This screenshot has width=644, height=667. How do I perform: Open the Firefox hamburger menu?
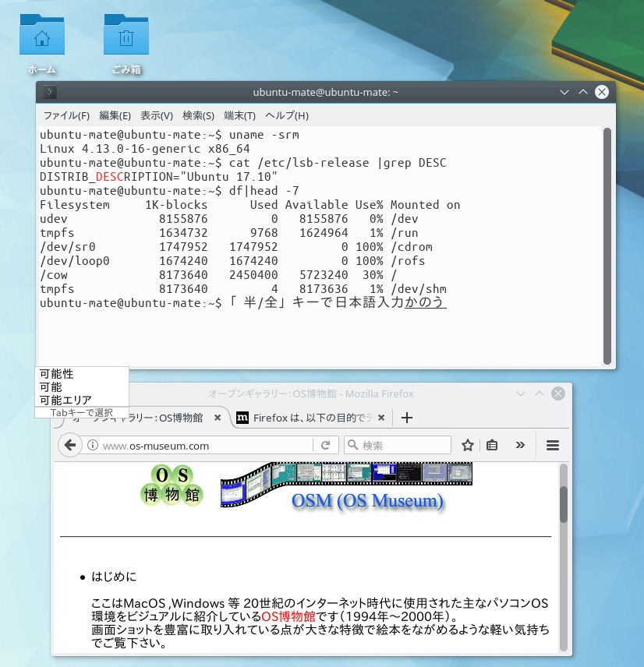[553, 446]
